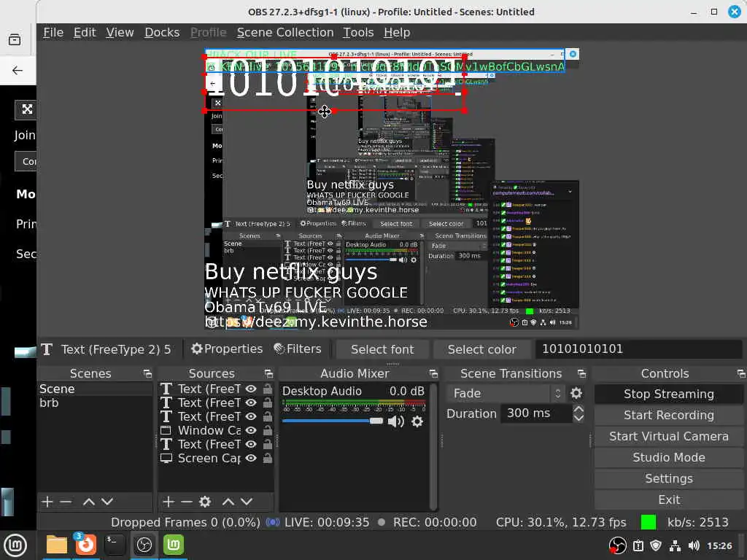Toggle lock on Screen Capture source

coord(268,458)
